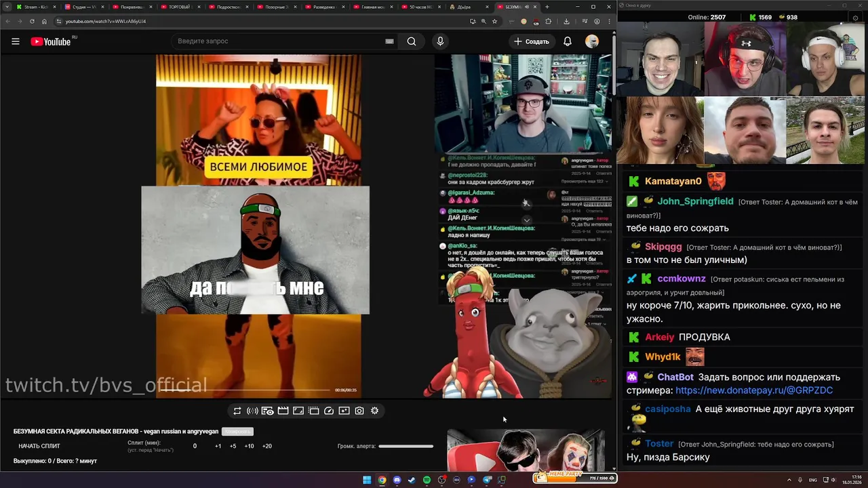The width and height of the screenshot is (868, 488).
Task: Open the extension icon with red 129 badge
Action: click(x=535, y=21)
